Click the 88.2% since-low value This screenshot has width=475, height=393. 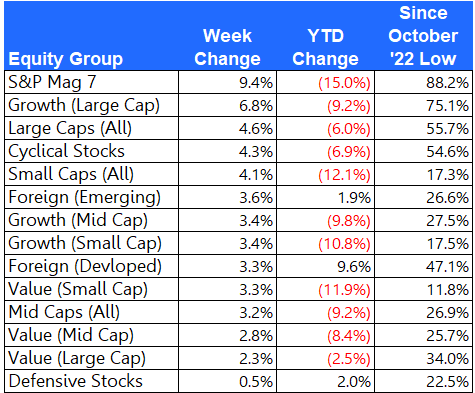tap(447, 82)
